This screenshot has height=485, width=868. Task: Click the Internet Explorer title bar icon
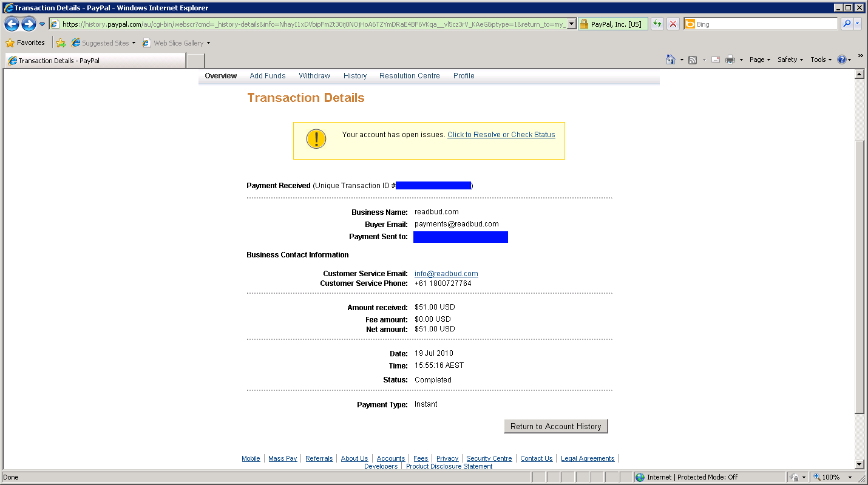(x=8, y=8)
